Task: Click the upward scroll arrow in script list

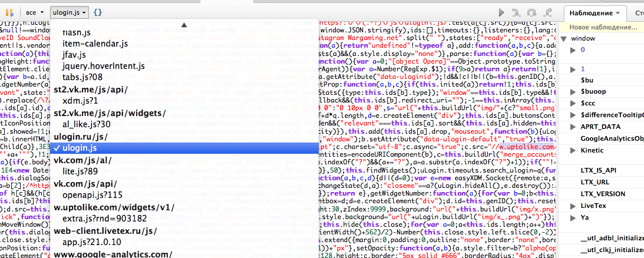Action: click(x=184, y=25)
